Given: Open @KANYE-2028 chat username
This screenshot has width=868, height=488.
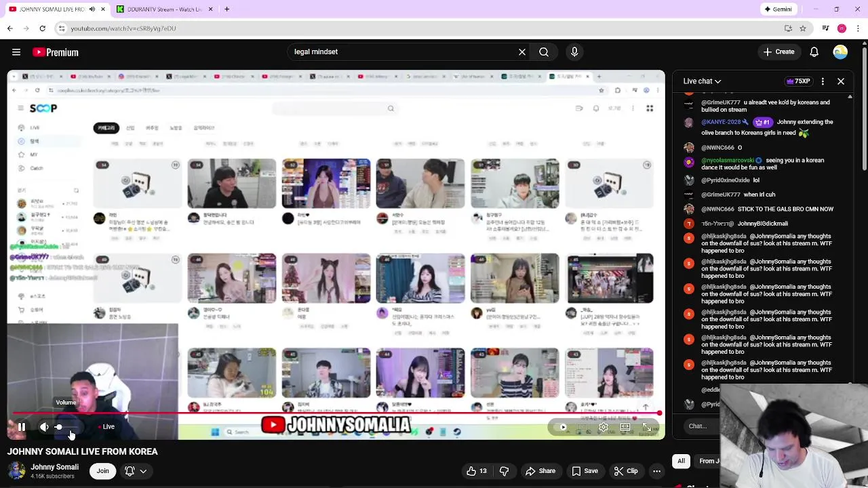Looking at the screenshot, I should point(721,122).
